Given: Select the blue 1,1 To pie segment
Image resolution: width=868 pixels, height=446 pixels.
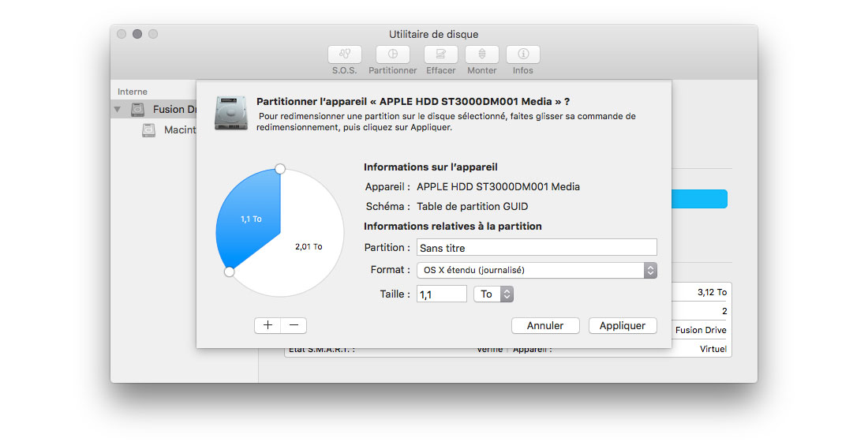Looking at the screenshot, I should pyautogui.click(x=249, y=219).
